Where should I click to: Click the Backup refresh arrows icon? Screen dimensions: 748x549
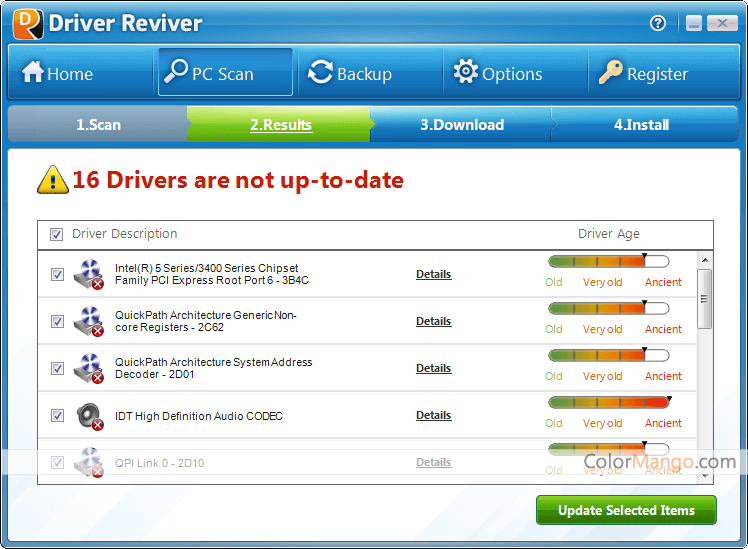(x=320, y=72)
